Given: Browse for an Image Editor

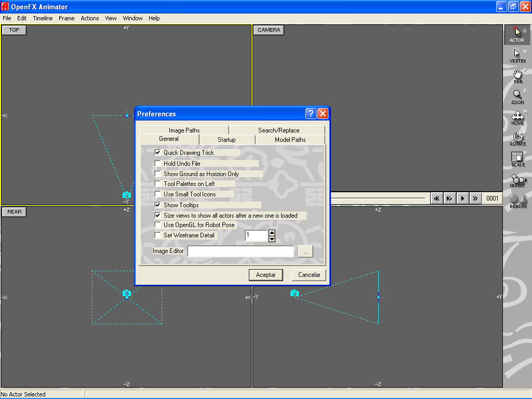Looking at the screenshot, I should coord(305,251).
